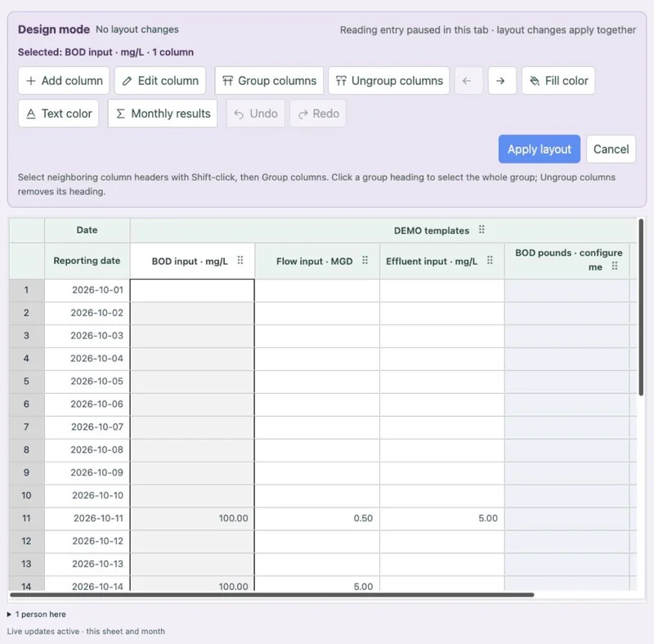
Task: Select the BOD pounds · configure me header
Action: tap(567, 260)
